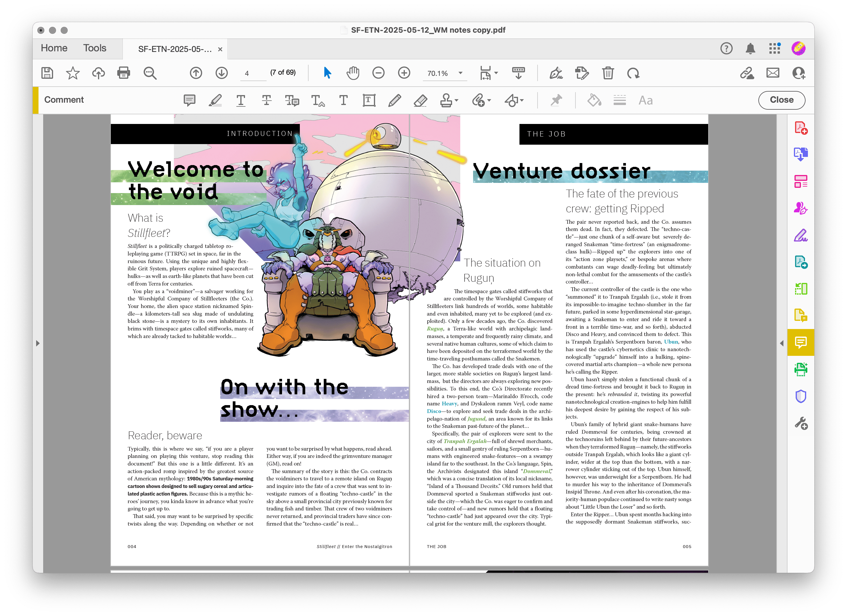This screenshot has height=616, width=847.
Task: Toggle the Keep tool selected pin
Action: 556,100
